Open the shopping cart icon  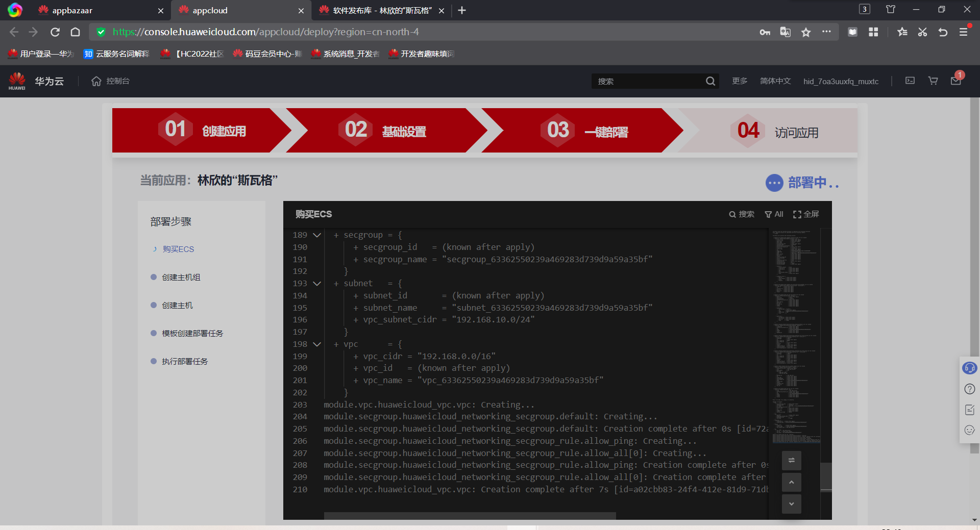933,81
